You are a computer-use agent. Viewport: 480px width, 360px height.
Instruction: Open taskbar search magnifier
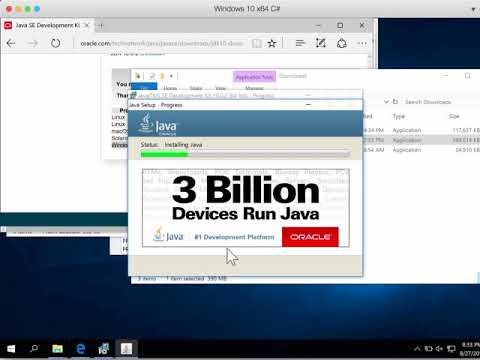click(x=34, y=349)
